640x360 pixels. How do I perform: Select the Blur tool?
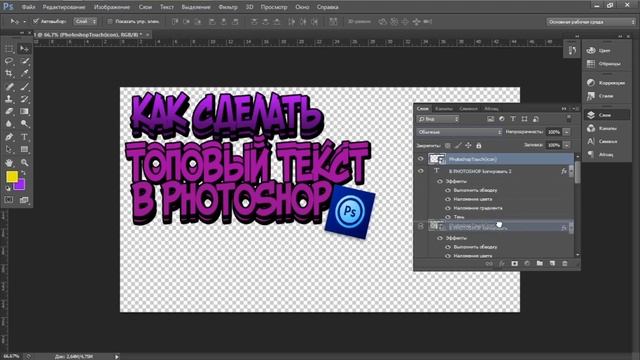[9, 124]
